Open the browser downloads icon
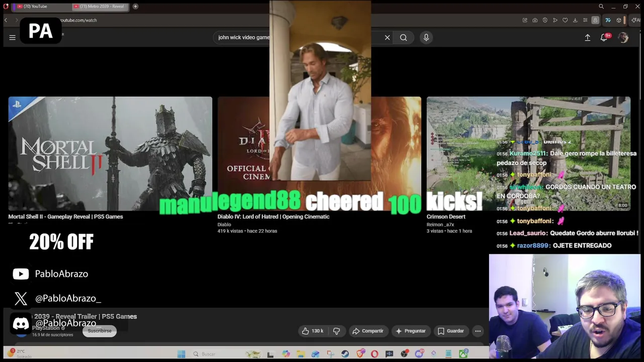Screen dimensions: 644x362 click(x=575, y=20)
